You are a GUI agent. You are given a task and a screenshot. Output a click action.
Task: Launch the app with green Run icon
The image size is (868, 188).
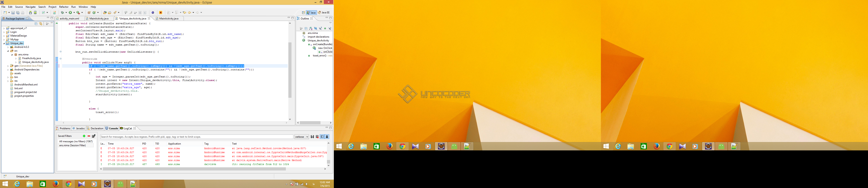pyautogui.click(x=70, y=13)
